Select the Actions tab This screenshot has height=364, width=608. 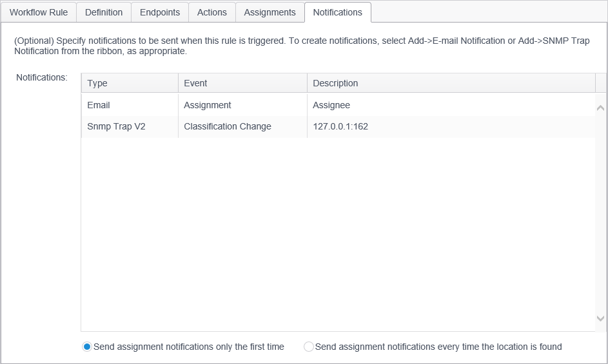tap(212, 12)
